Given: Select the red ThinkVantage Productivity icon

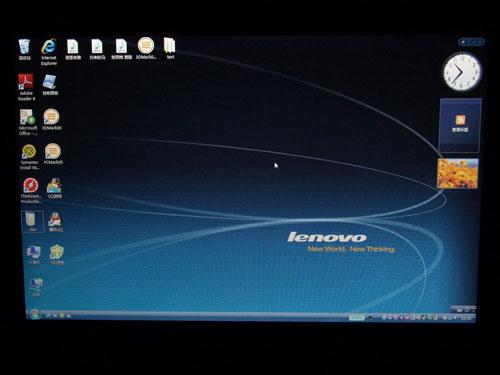Looking at the screenshot, I should tap(31, 190).
